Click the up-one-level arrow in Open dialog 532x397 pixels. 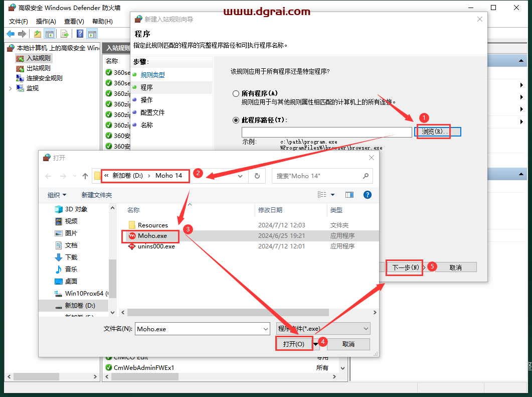click(x=85, y=176)
